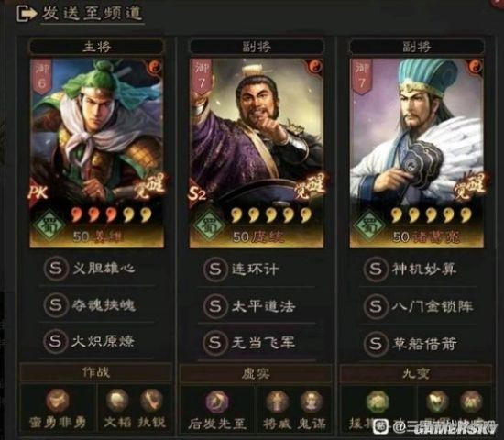This screenshot has width=504, height=440.
Task: Click the 蛮勇非勇 tactic icon
Action: [58, 401]
